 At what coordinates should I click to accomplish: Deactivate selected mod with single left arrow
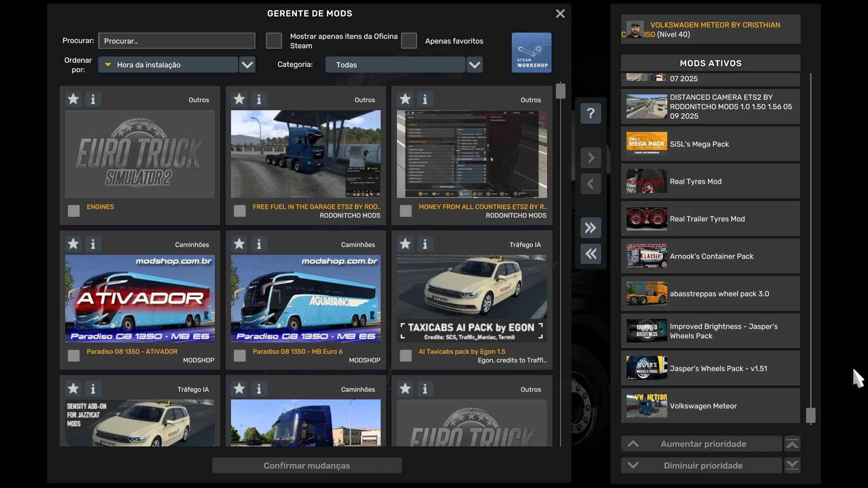[590, 184]
